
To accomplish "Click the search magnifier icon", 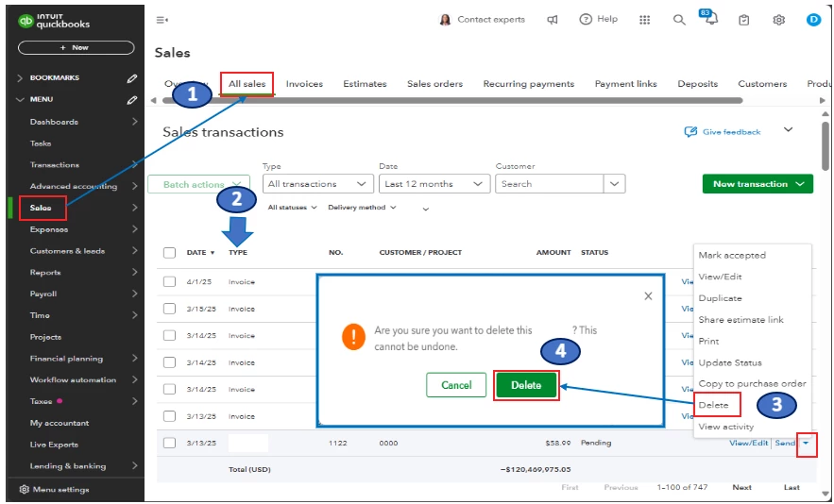I will tap(679, 20).
